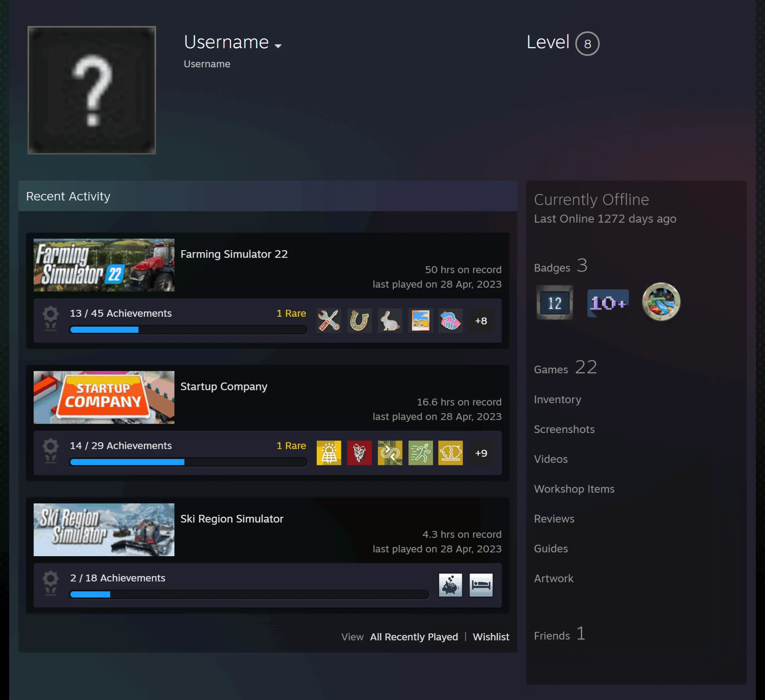Show the +8 more Farming Simulator achievements
Viewport: 765px width, 700px height.
[x=481, y=321]
